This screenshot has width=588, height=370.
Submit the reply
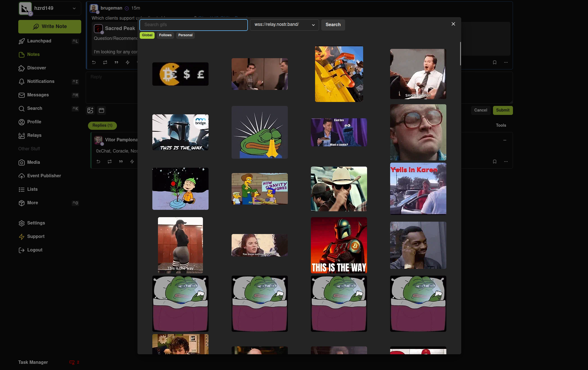click(503, 110)
